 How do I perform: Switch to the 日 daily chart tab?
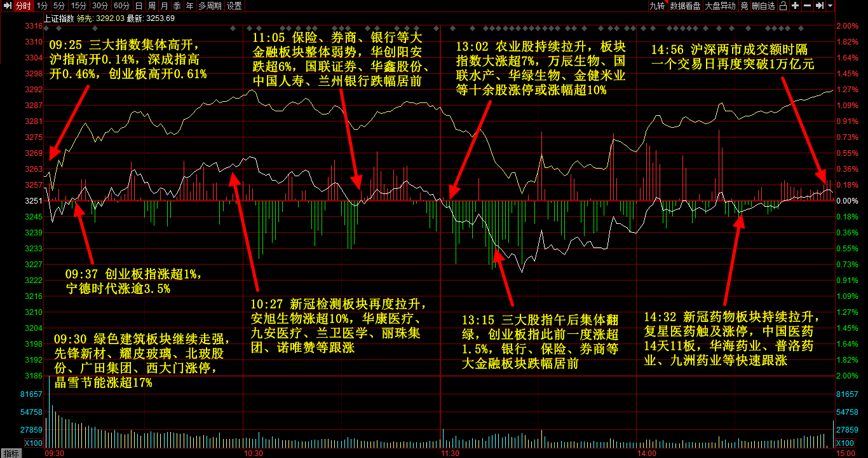pos(139,6)
